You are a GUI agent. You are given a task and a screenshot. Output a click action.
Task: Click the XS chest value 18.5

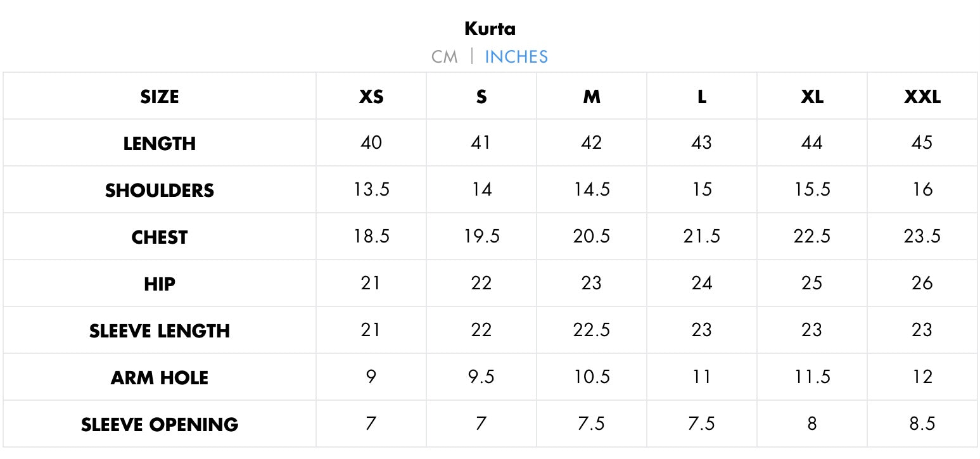pyautogui.click(x=371, y=237)
